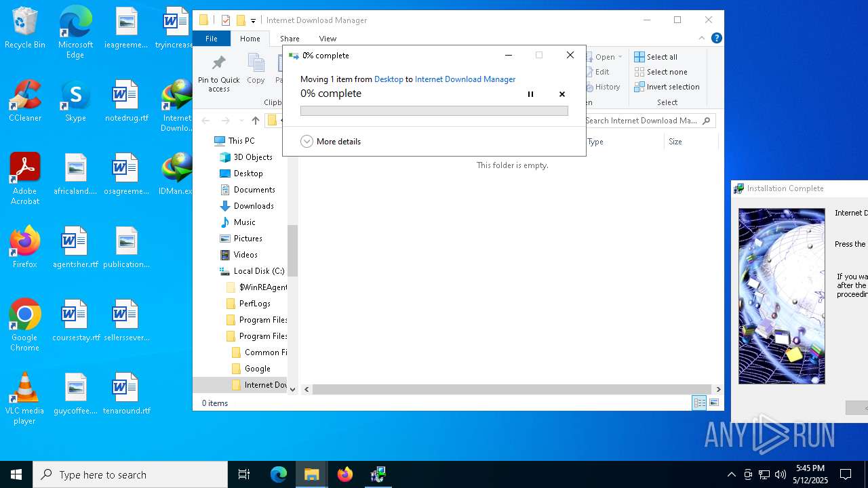Open the volume control in system tray

click(x=780, y=474)
